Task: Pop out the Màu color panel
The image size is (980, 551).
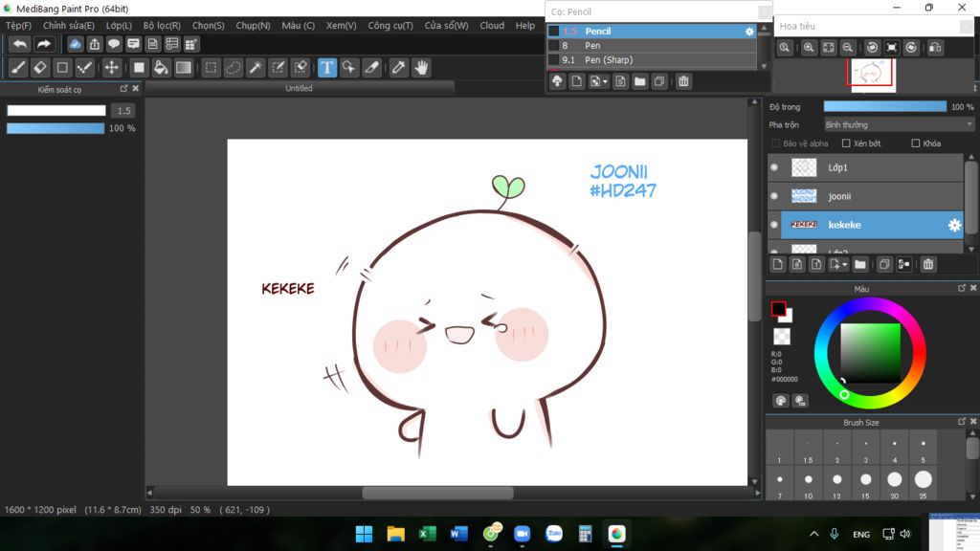Action: (x=961, y=288)
